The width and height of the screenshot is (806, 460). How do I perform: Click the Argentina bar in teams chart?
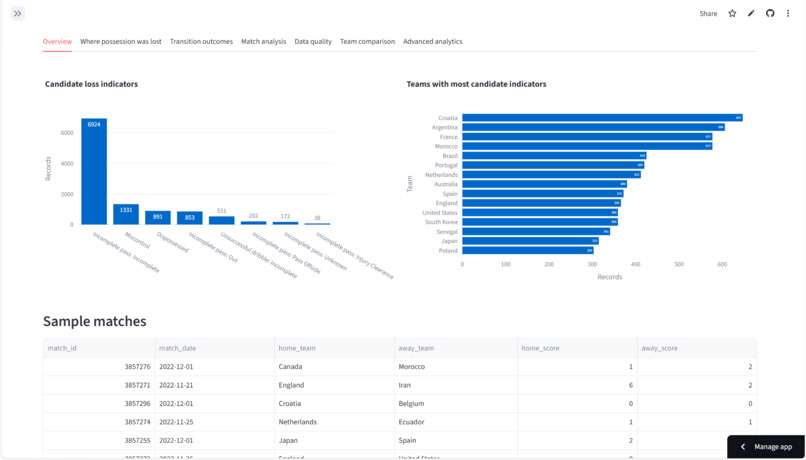pos(594,127)
